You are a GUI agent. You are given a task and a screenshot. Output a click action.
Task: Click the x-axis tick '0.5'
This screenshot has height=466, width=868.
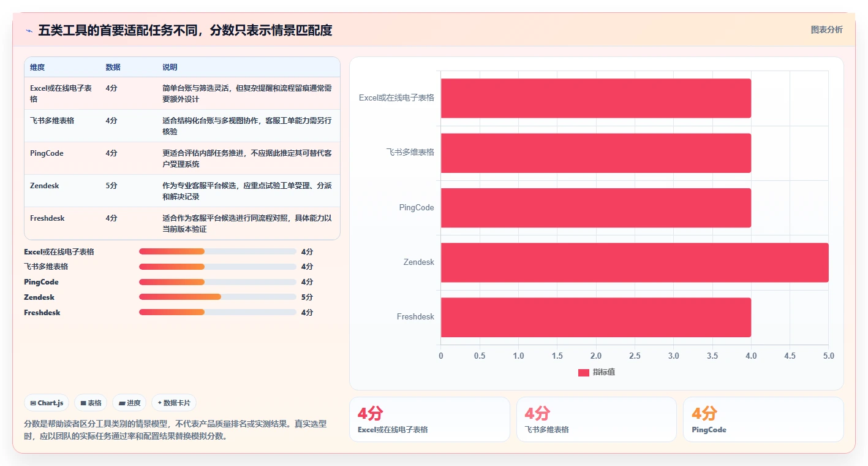(480, 356)
